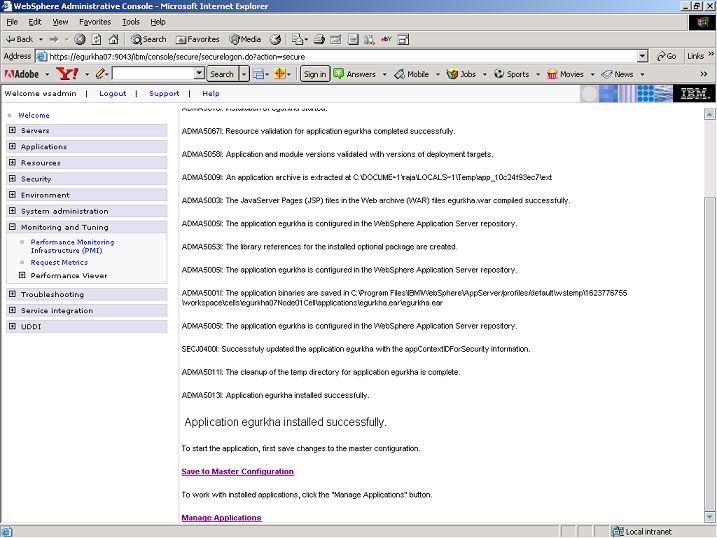The height and width of the screenshot is (538, 717).
Task: Click the IBM logo in banner
Action: point(694,93)
